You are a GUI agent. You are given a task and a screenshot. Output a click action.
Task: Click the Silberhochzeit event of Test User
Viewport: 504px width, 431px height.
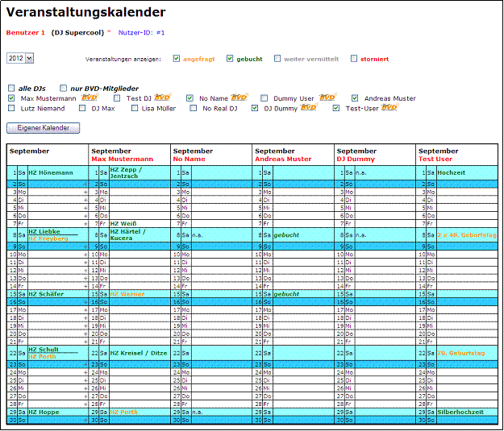pos(463,412)
